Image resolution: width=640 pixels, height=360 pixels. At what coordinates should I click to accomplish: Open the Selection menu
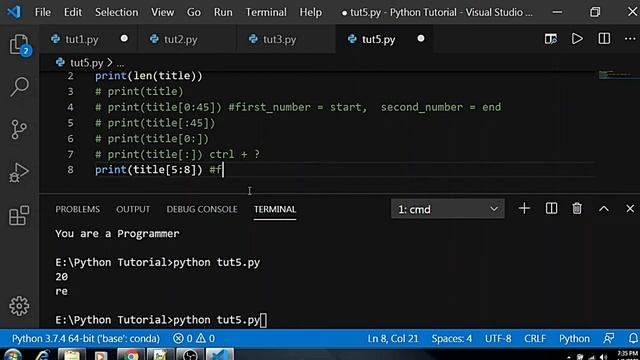116,12
